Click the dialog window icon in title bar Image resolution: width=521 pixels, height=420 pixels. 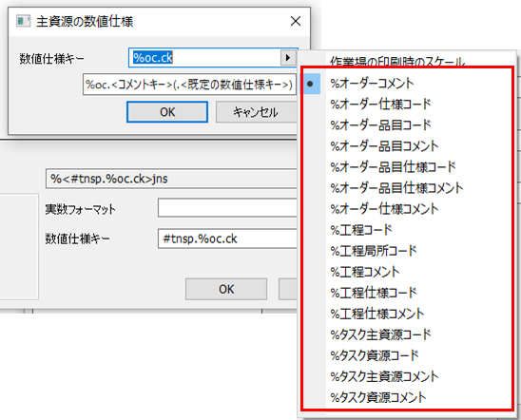[x=23, y=21]
